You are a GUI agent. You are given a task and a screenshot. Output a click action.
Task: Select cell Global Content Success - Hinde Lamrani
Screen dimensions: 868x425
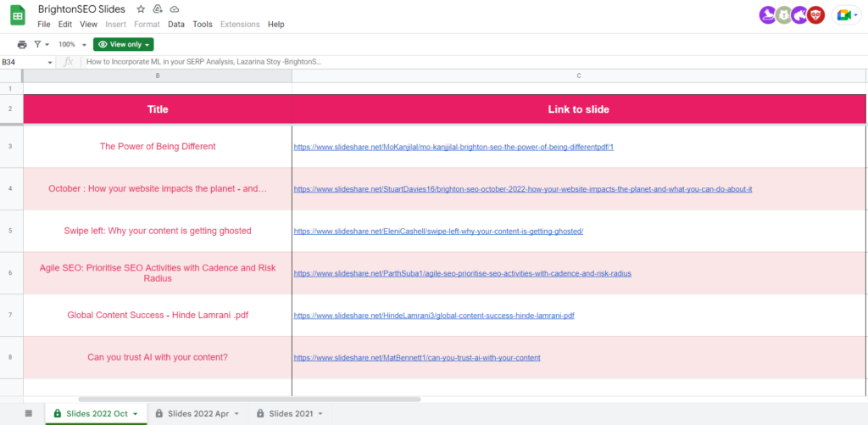click(158, 316)
